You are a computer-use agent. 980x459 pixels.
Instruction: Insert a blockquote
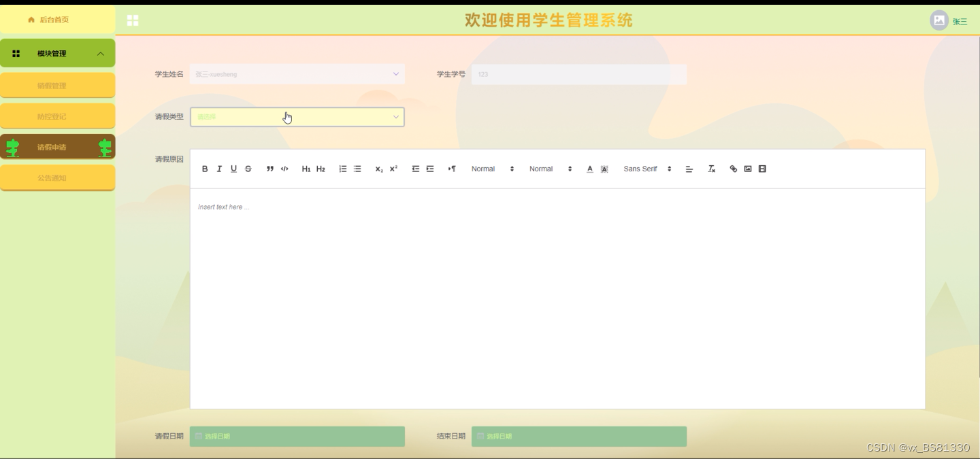click(270, 169)
